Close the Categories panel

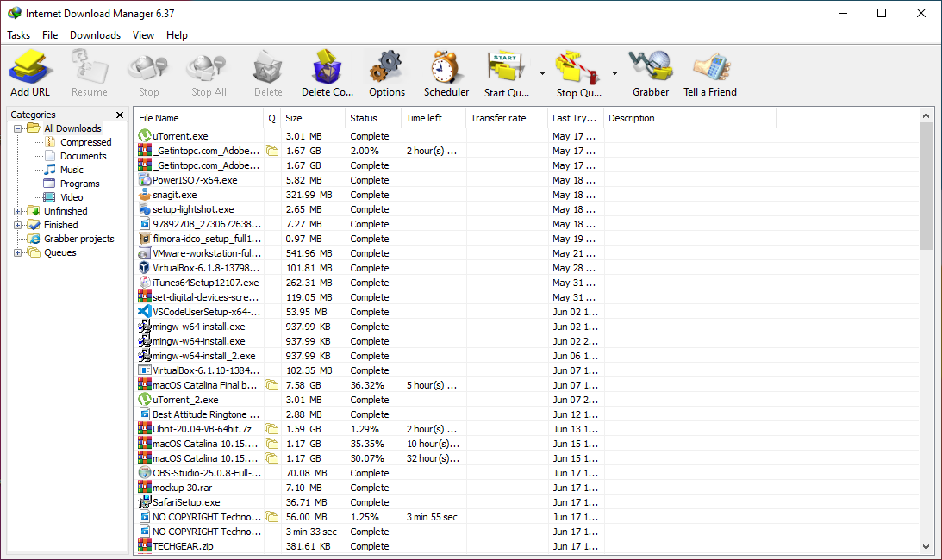(120, 115)
